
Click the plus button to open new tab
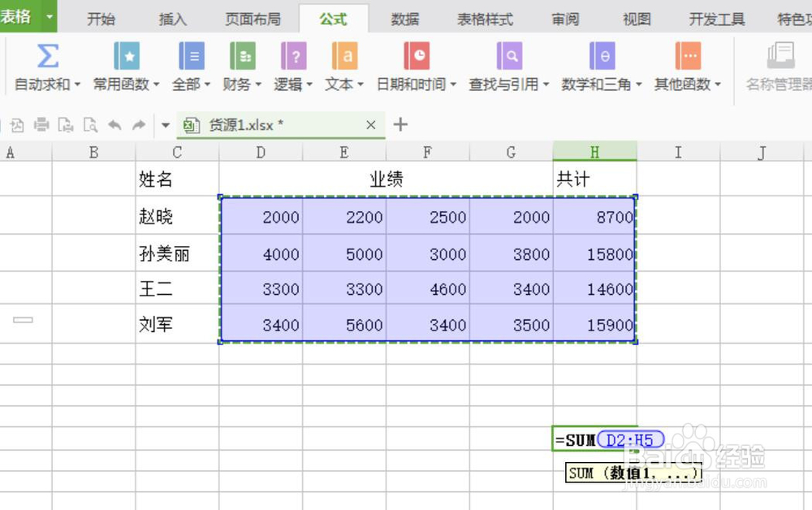[x=399, y=125]
